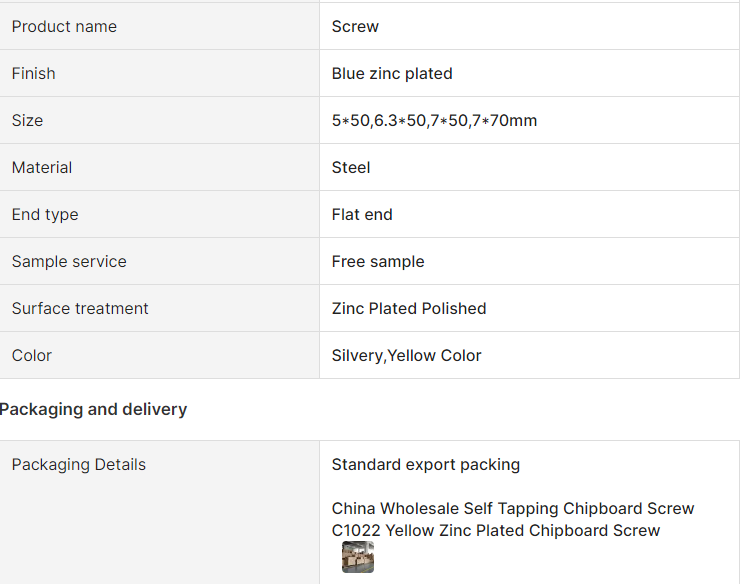This screenshot has width=743, height=584.
Task: Click the "Size" attribute label
Action: [x=28, y=121]
